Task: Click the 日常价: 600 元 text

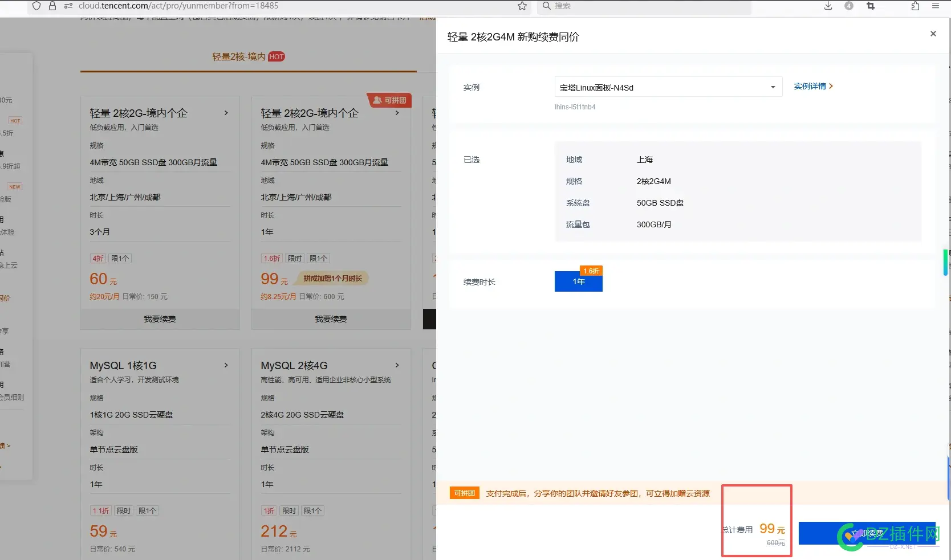Action: coord(322,296)
